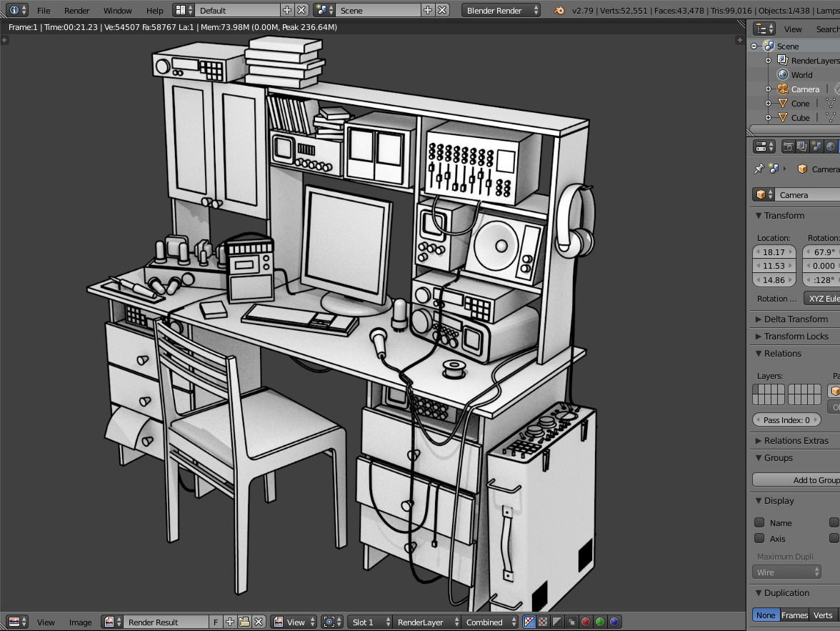Enable the Name display checkbox

click(x=760, y=522)
